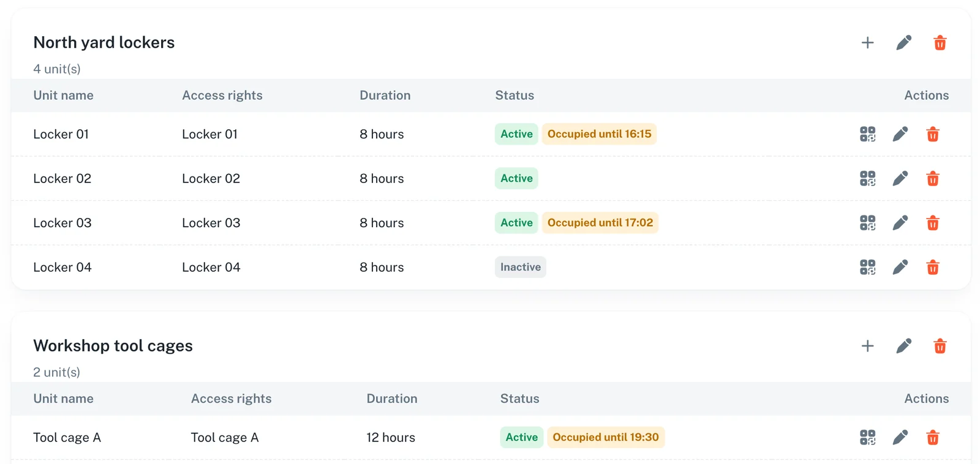Click the 2 unit(s) count label
Image resolution: width=980 pixels, height=464 pixels.
[56, 372]
